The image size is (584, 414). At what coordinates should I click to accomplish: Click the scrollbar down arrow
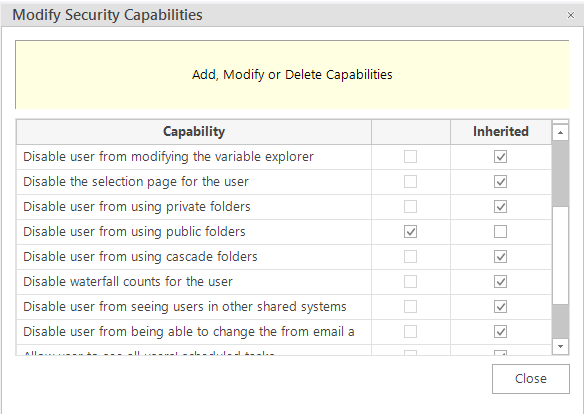[560, 346]
